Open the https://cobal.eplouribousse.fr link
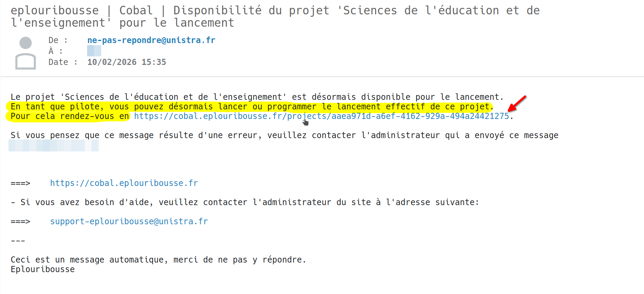The width and height of the screenshot is (644, 294). (x=124, y=183)
